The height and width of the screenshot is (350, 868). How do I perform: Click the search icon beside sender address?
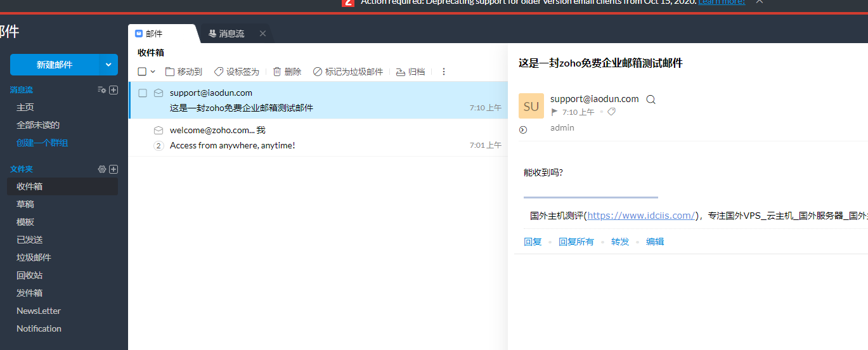click(x=651, y=100)
